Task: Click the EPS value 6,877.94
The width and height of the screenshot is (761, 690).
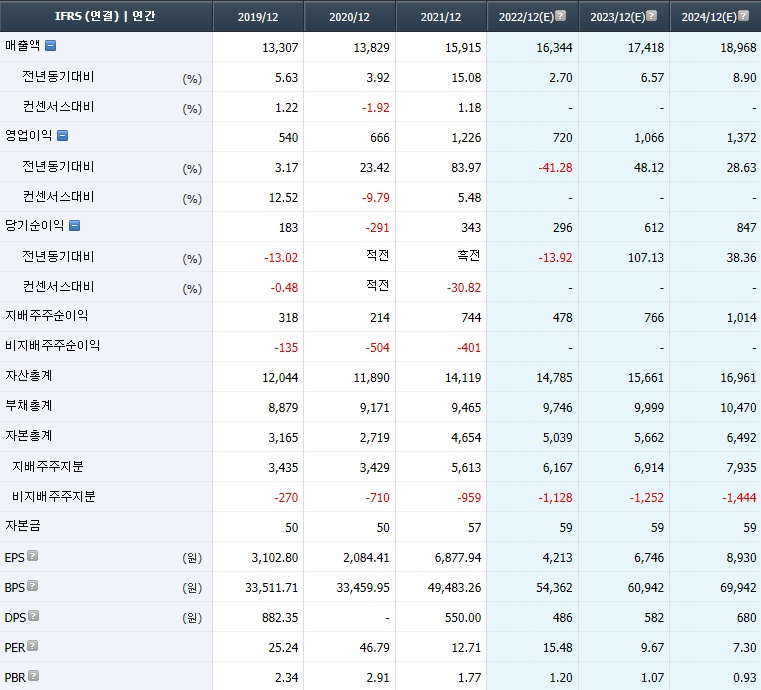Action: click(458, 558)
